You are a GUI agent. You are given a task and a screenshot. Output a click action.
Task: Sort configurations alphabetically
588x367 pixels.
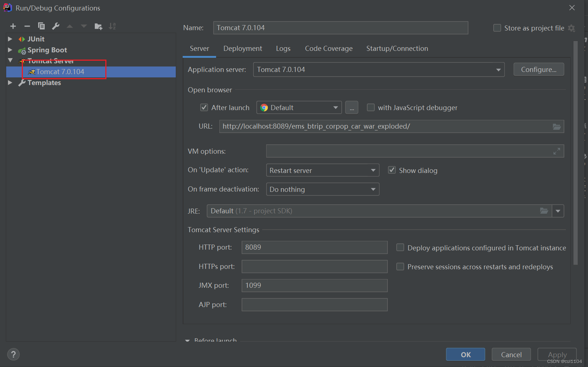[x=113, y=26]
